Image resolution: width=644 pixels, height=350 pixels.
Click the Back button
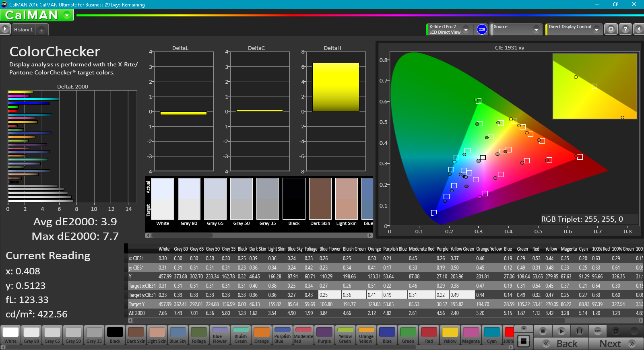[561, 344]
